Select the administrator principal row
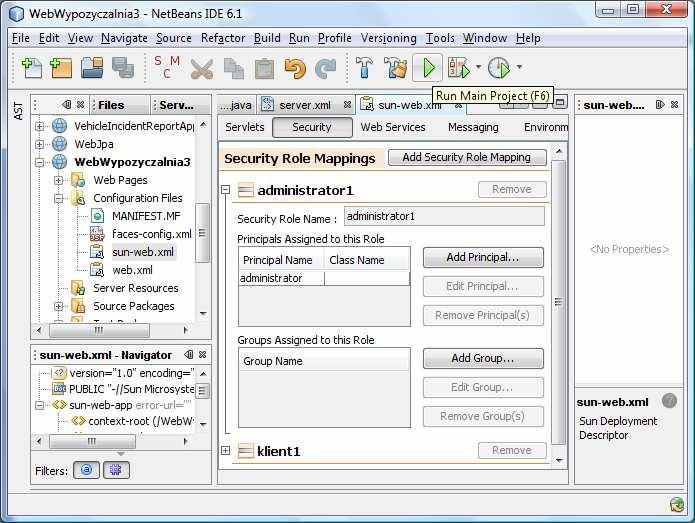695x523 pixels. point(324,278)
